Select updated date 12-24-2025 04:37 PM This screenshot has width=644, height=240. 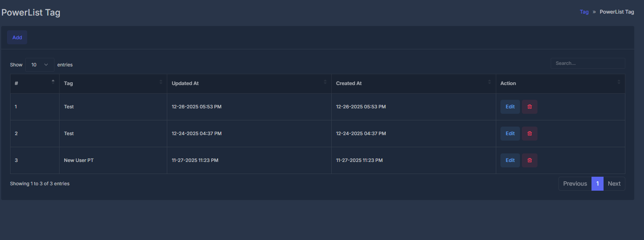(x=197, y=134)
